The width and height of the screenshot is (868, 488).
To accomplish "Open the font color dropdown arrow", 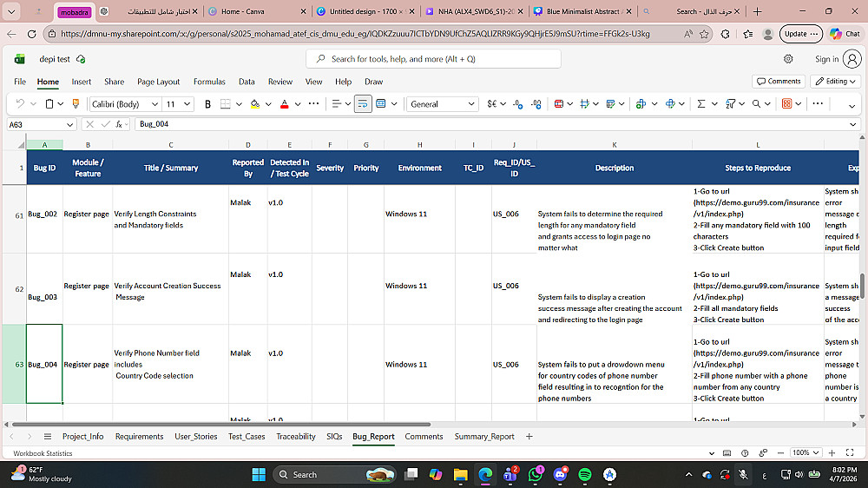I will click(298, 103).
